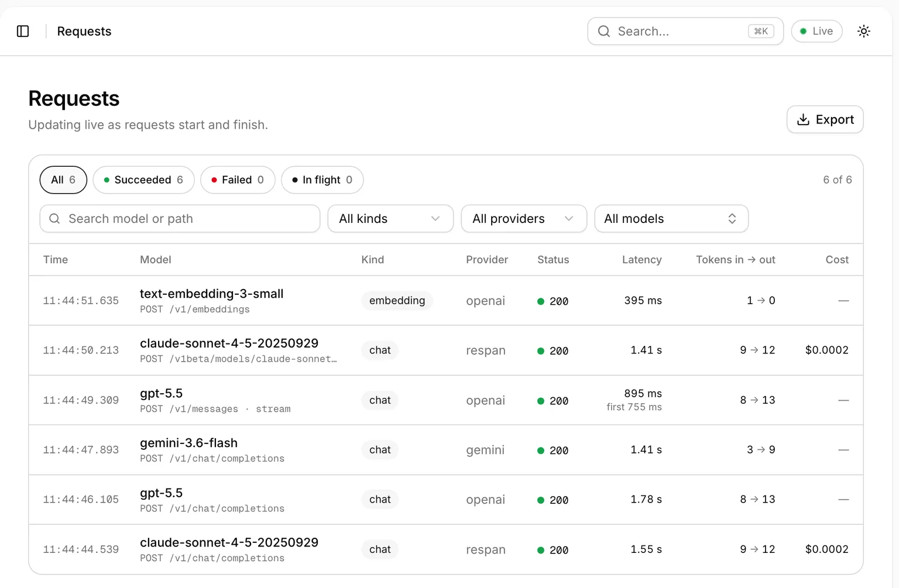Screen dimensions: 899x588
Task: Click the 395 ms latency value
Action: tap(643, 301)
